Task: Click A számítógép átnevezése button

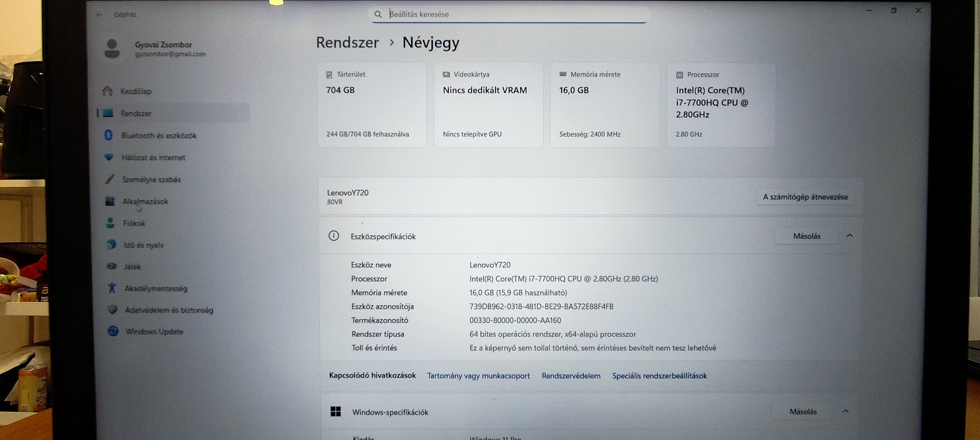Action: [805, 197]
